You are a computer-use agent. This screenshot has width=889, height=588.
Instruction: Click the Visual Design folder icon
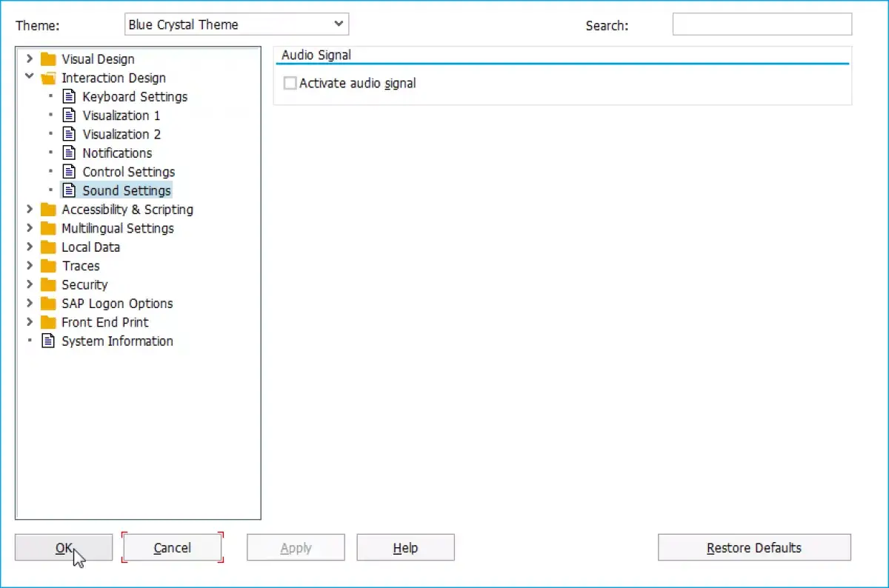(48, 59)
